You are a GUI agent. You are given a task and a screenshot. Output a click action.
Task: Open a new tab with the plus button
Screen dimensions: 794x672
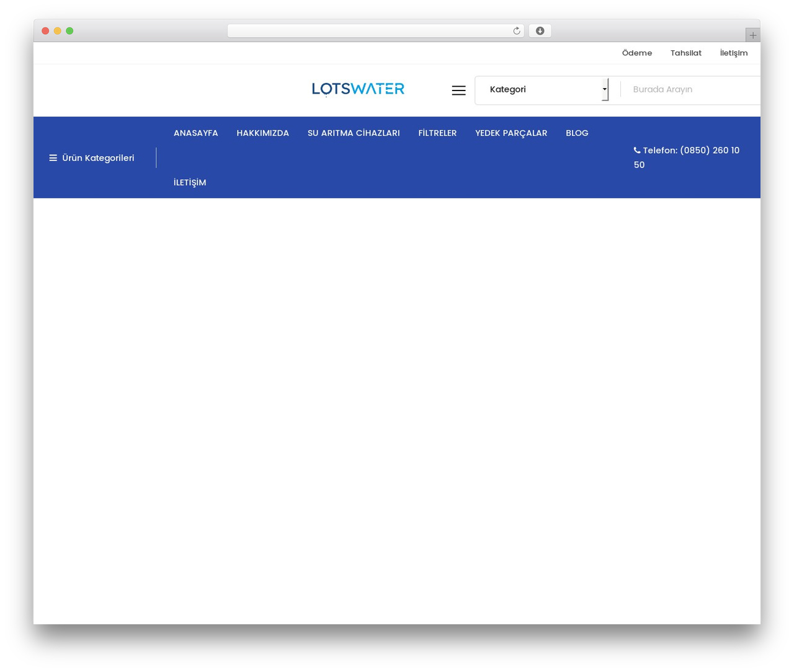752,35
